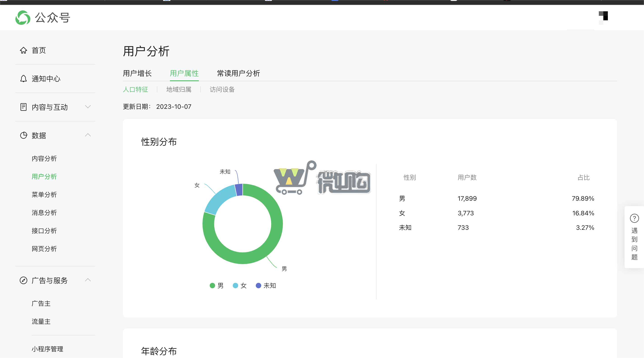Toggle the 未知 legend in gender chart

(266, 286)
